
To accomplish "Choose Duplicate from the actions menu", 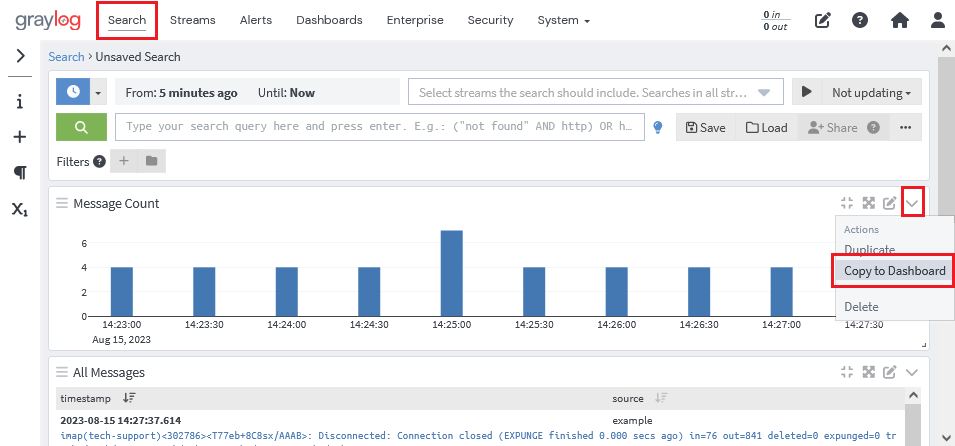I will pos(870,249).
